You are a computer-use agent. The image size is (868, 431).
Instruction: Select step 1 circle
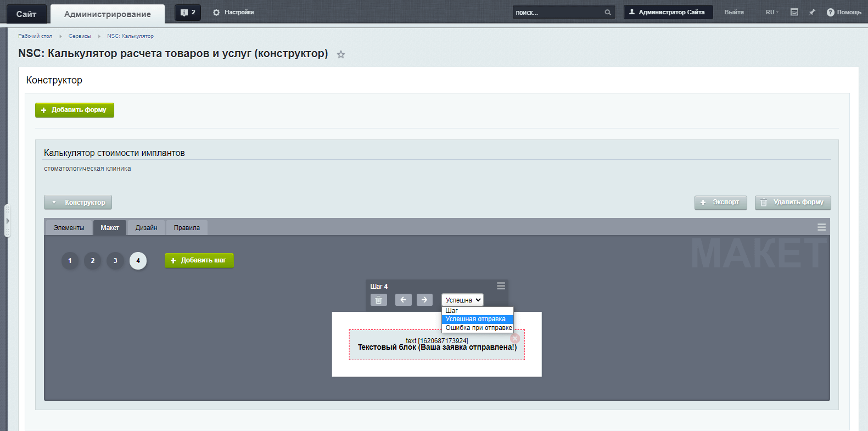tap(70, 261)
